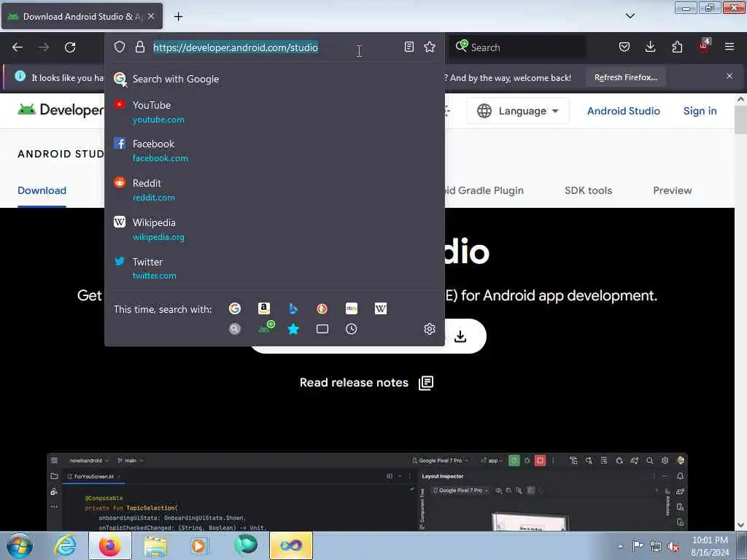Open tracking protection shield icon
This screenshot has width=747, height=560.
[119, 47]
